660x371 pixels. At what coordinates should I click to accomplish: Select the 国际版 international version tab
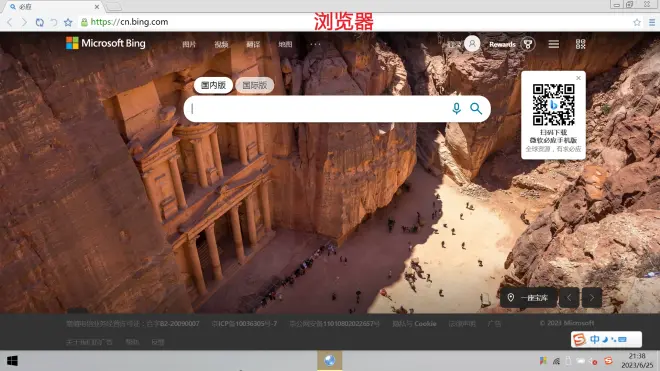pyautogui.click(x=255, y=85)
